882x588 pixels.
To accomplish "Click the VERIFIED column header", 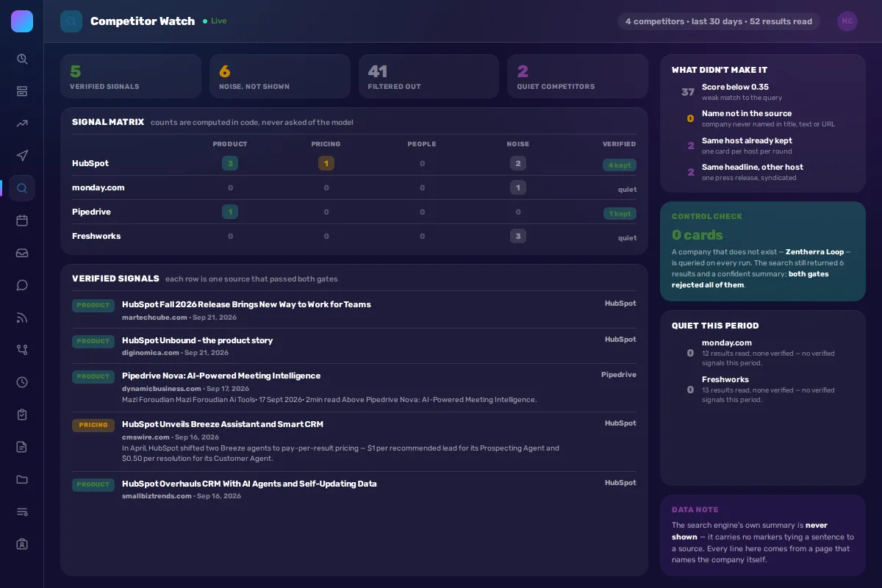I will point(620,144).
